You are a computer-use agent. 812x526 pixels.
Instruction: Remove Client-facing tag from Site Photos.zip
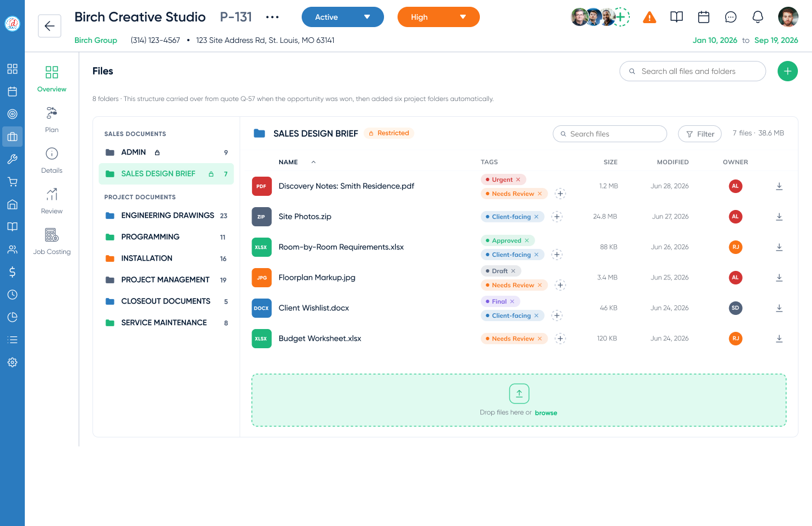click(x=536, y=217)
